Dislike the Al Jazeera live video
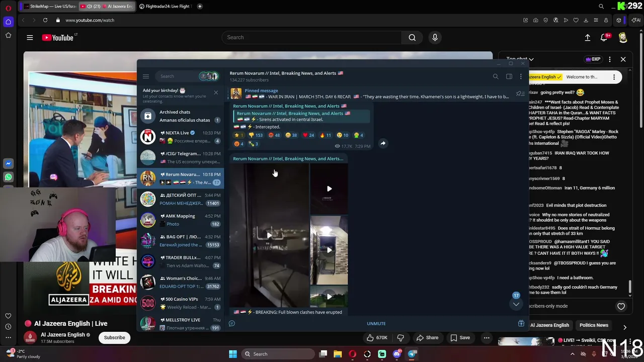Screen dimensions: 644x362 (400, 337)
